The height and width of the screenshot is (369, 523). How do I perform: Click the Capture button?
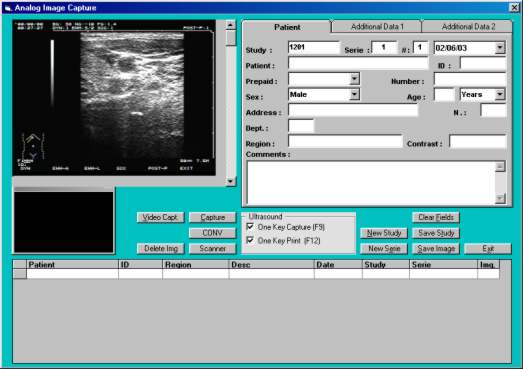pos(212,217)
